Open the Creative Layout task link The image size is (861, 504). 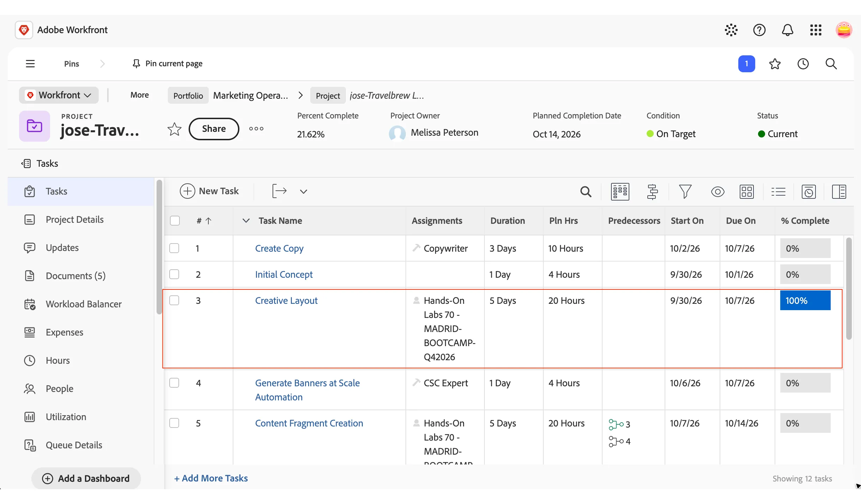286,301
